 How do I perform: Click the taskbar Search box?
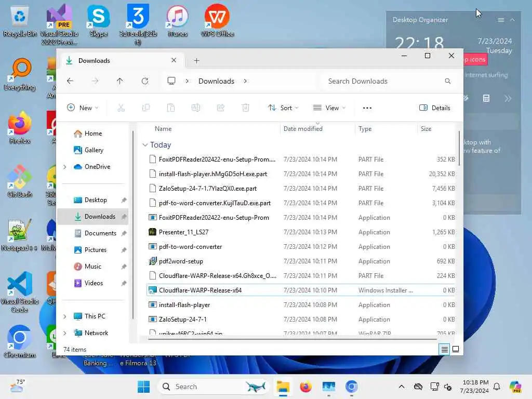(213, 387)
